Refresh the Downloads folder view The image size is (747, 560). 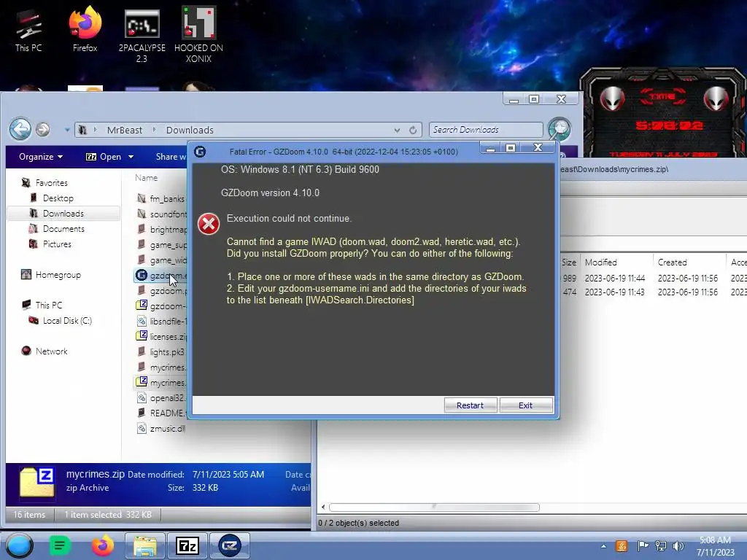[413, 130]
